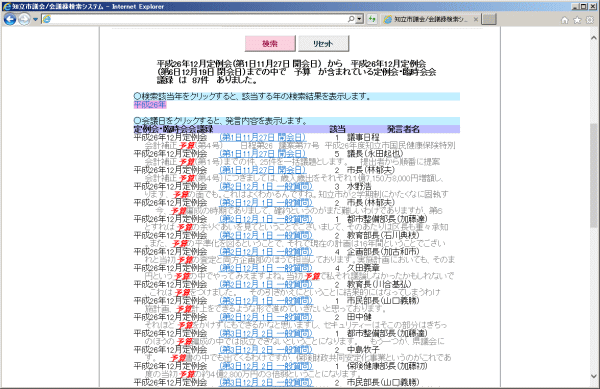This screenshot has width=600, height=389.
Task: Open the Tools gear icon
Action: [x=590, y=20]
